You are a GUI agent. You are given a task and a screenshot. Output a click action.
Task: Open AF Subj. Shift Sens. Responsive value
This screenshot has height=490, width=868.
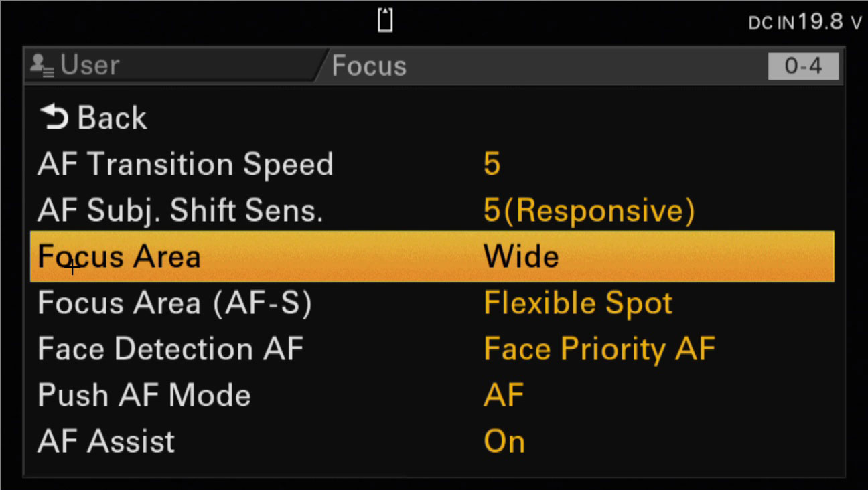[x=589, y=211]
